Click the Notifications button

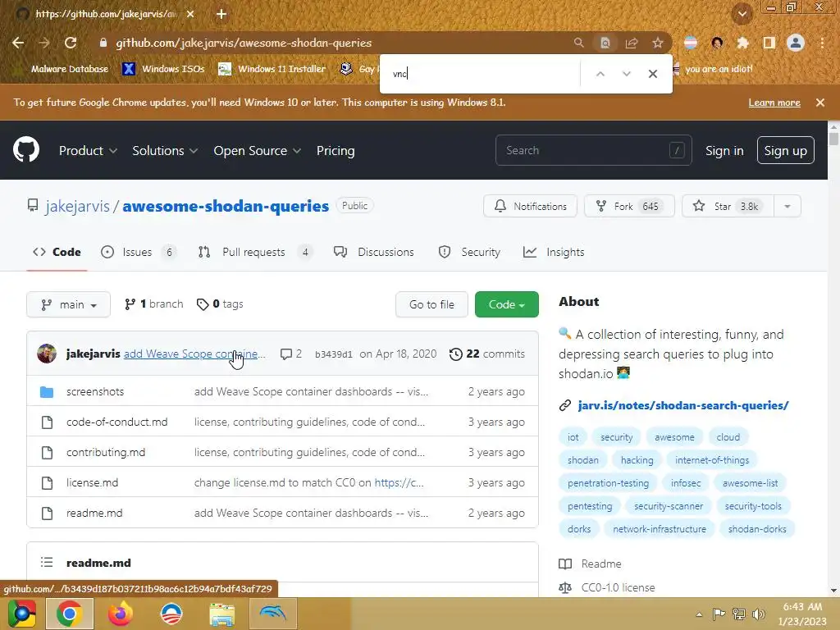(x=530, y=206)
